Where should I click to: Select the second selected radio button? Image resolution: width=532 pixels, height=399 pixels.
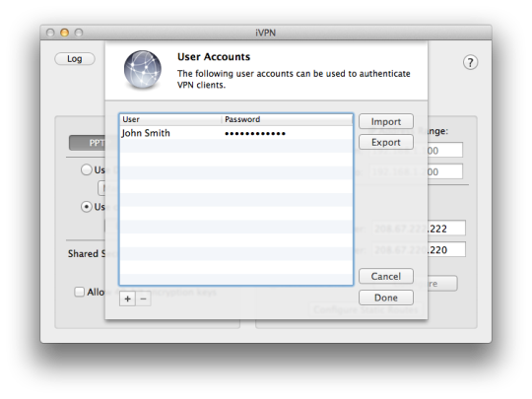[87, 207]
